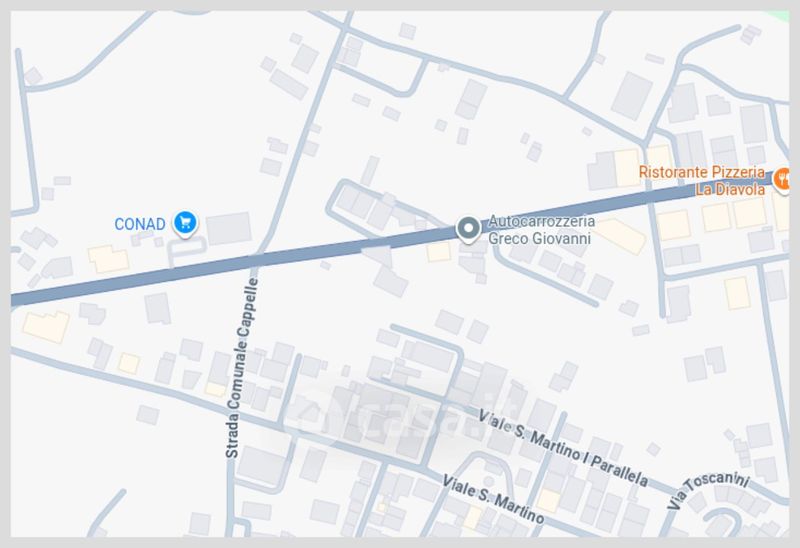Select the small yellow building under the Autocarrozzeria pin
Image resolution: width=800 pixels, height=548 pixels.
coord(439,252)
